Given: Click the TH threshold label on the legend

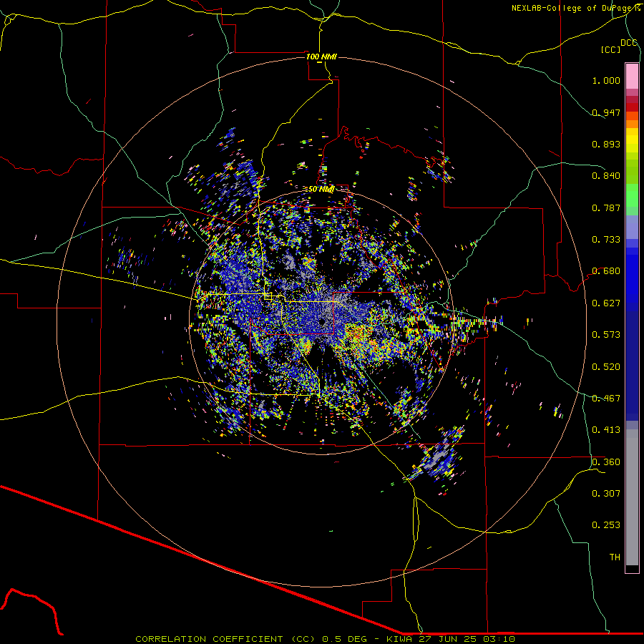Looking at the screenshot, I should (615, 557).
